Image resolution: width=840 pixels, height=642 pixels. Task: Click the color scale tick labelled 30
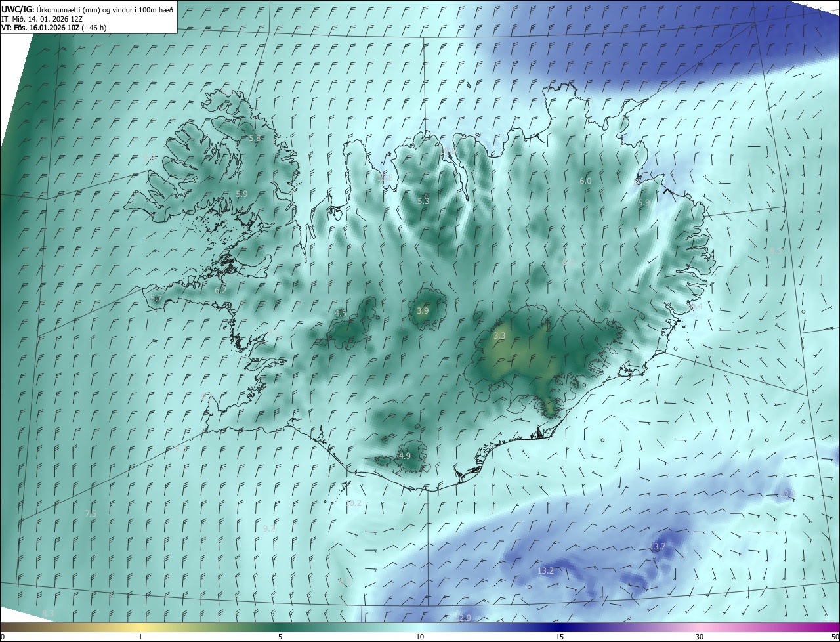(700, 637)
